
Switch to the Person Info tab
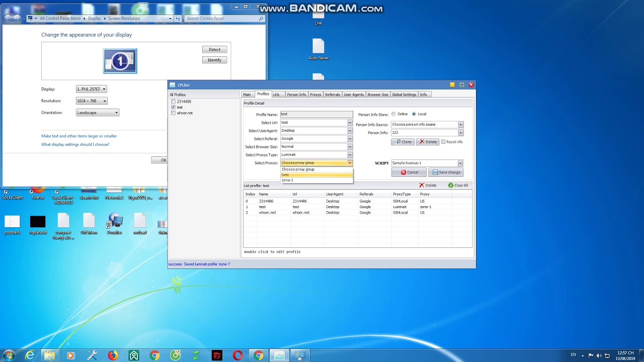click(x=296, y=95)
